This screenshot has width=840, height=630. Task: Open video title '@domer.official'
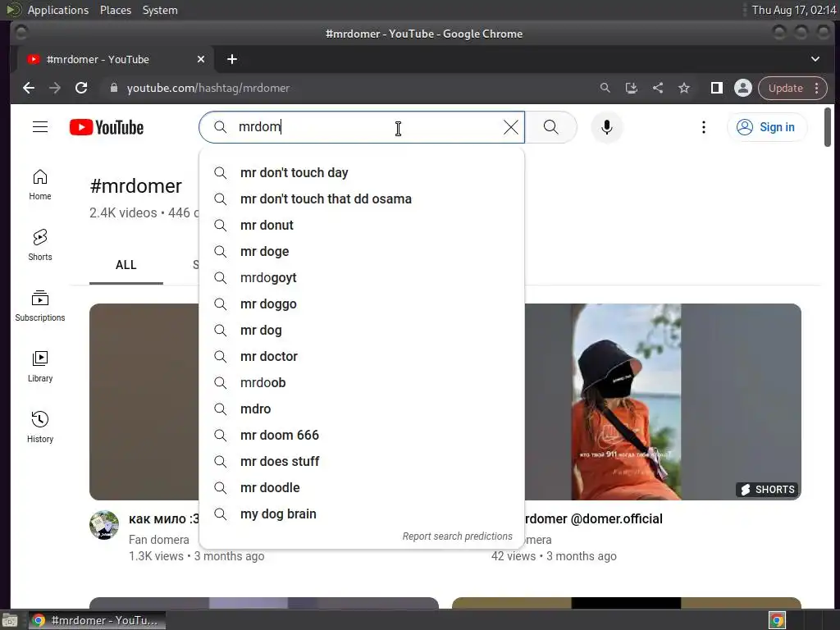click(593, 518)
